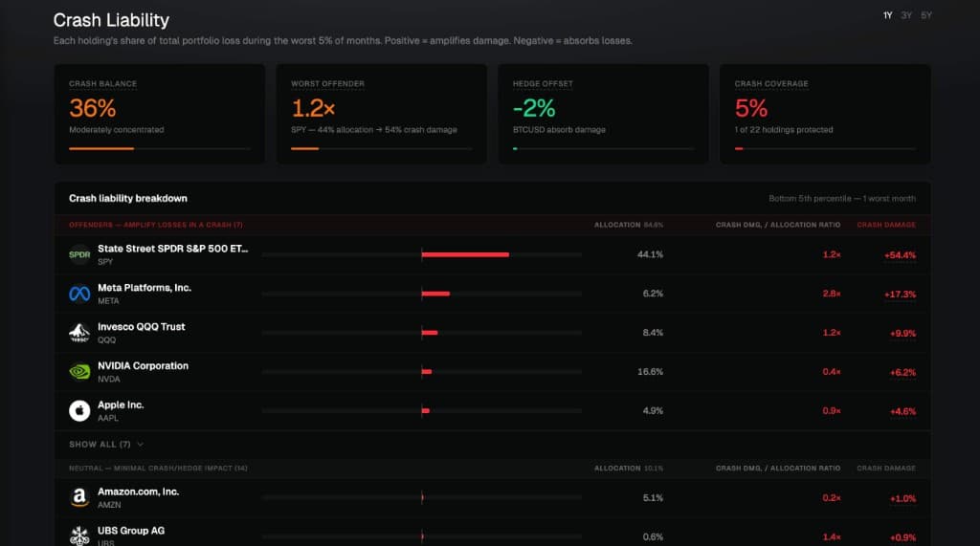Open the State Street SPDR S&P 500 ETF row
The image size is (980, 546).
coord(492,254)
